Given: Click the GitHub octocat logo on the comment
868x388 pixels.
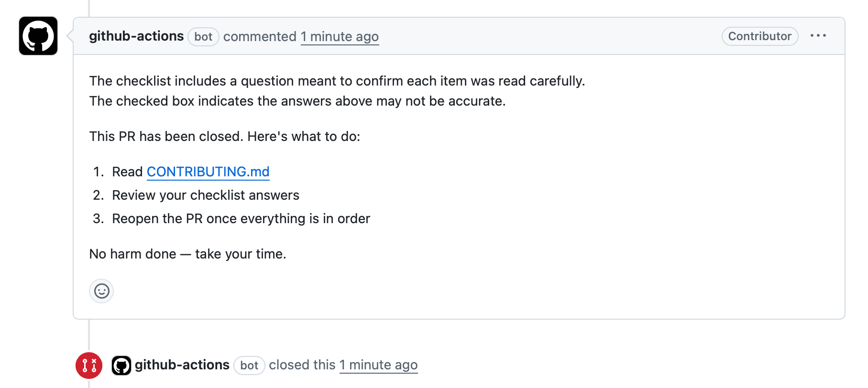Looking at the screenshot, I should pyautogui.click(x=38, y=35).
